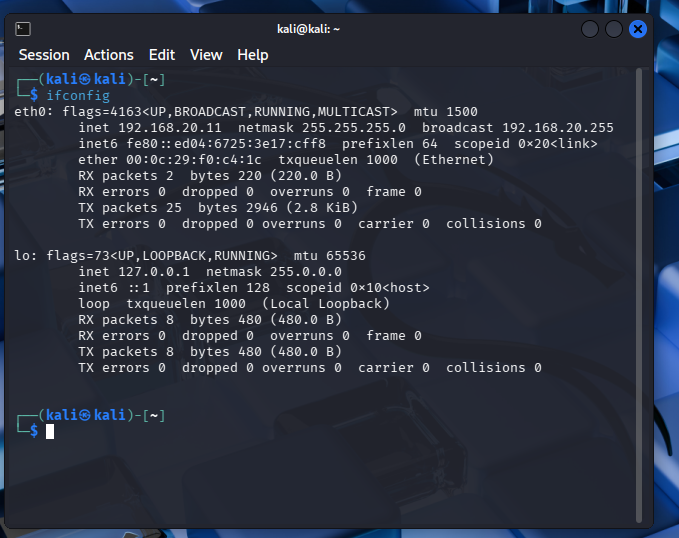Open the Help menu

tap(253, 55)
